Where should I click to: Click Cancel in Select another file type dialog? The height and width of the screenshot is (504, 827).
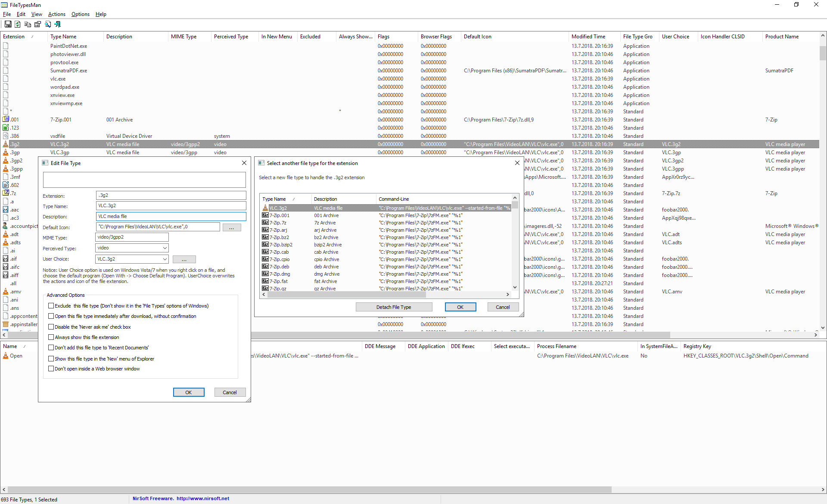coord(503,307)
